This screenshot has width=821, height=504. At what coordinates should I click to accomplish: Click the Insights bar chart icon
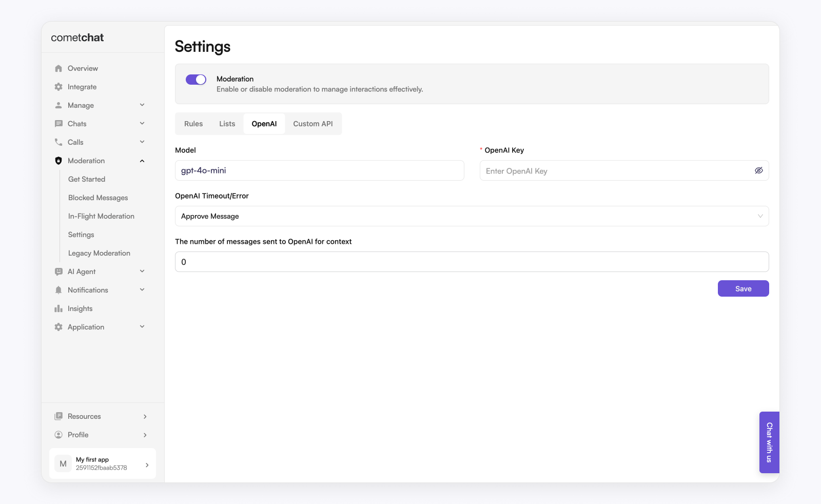(x=58, y=308)
